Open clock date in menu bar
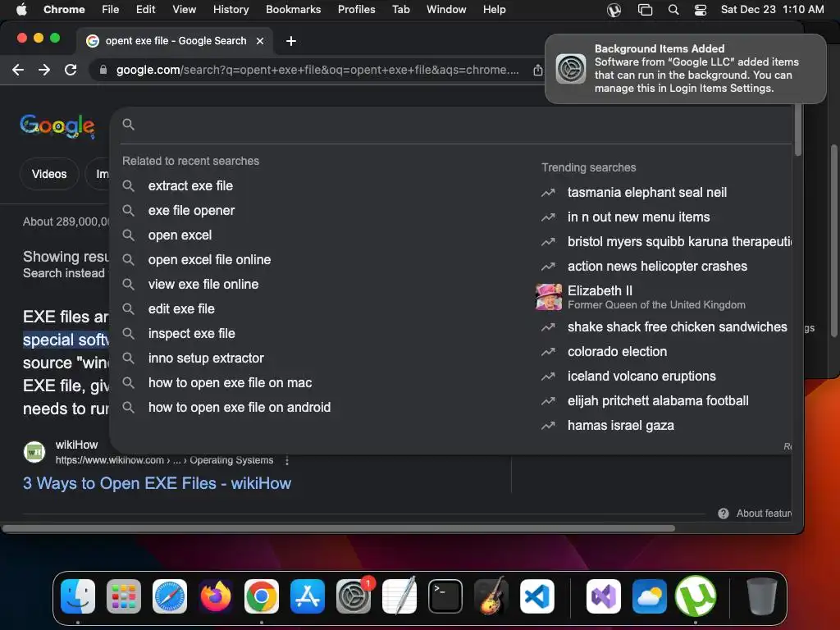 coord(772,9)
